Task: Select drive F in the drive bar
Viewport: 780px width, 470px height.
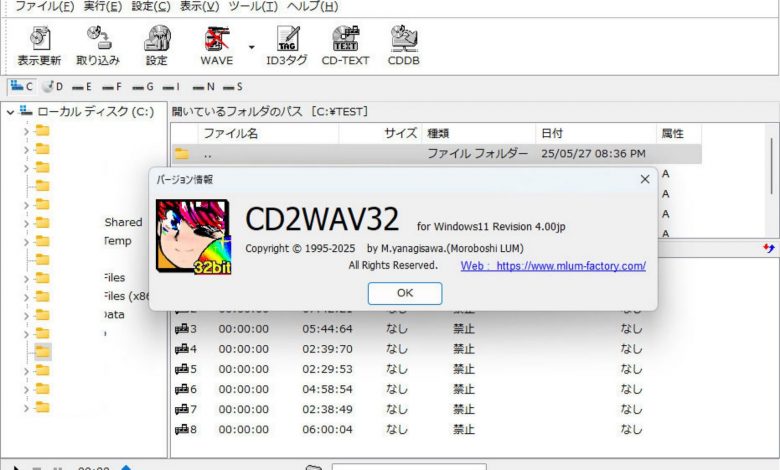Action: click(111, 87)
